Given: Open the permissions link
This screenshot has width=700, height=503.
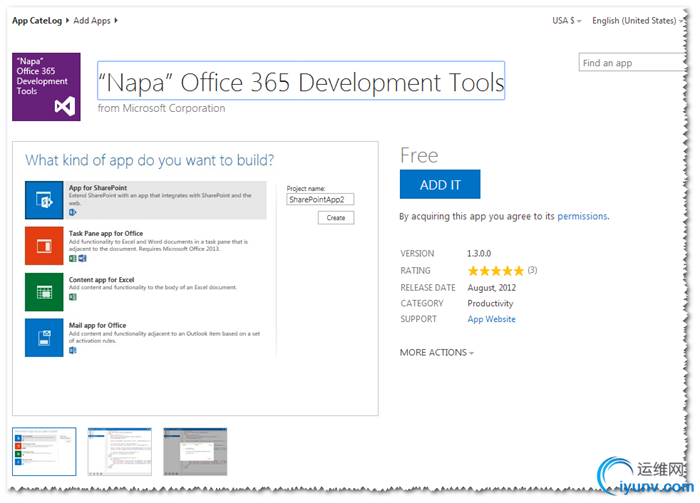Looking at the screenshot, I should (582, 216).
